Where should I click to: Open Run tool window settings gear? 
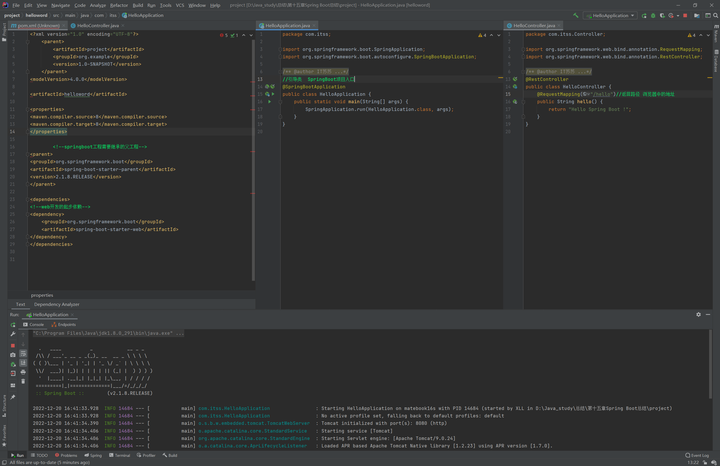(x=698, y=314)
